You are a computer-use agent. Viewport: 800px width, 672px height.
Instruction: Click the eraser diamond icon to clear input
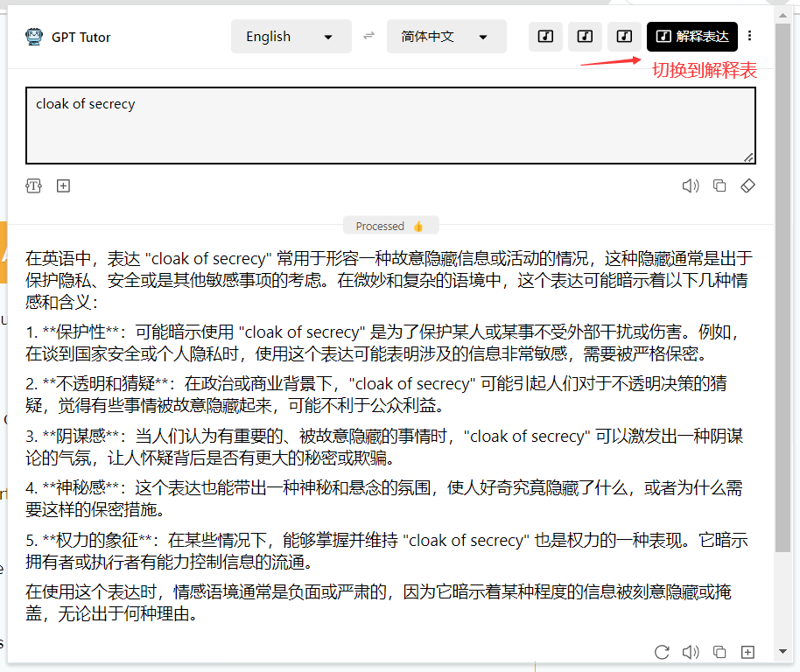pos(748,185)
